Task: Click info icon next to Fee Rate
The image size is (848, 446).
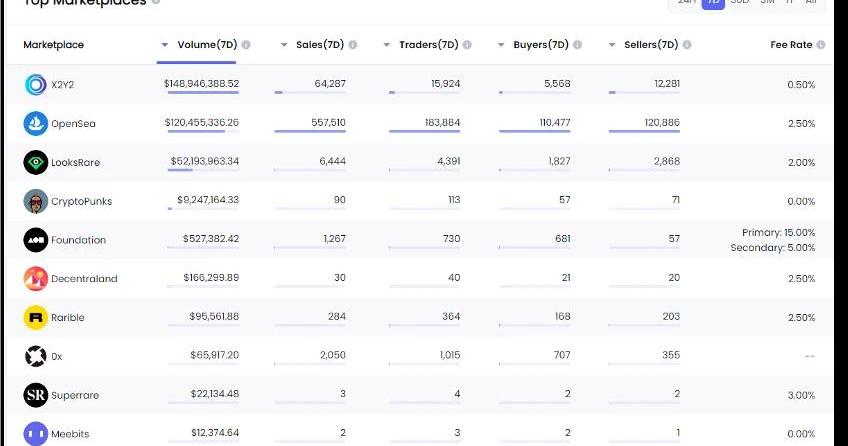Action: [821, 45]
